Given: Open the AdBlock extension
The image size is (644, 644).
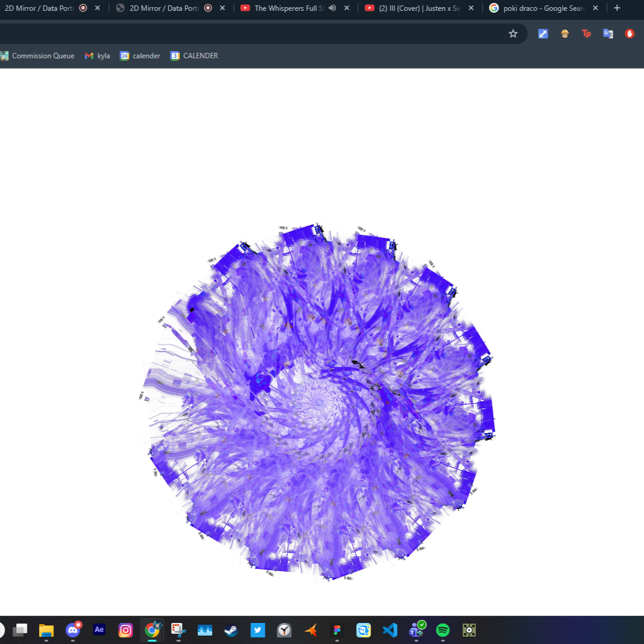Looking at the screenshot, I should click(629, 34).
